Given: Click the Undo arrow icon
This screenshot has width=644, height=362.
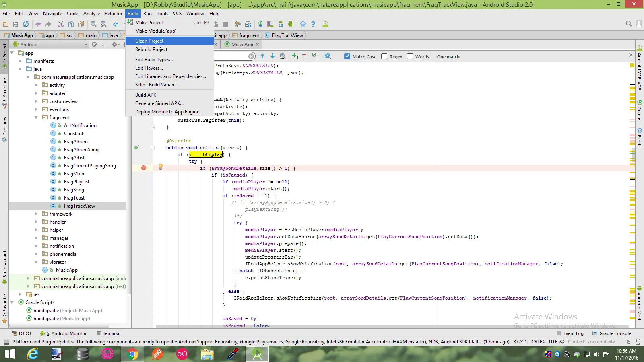Looking at the screenshot, I should (38, 25).
